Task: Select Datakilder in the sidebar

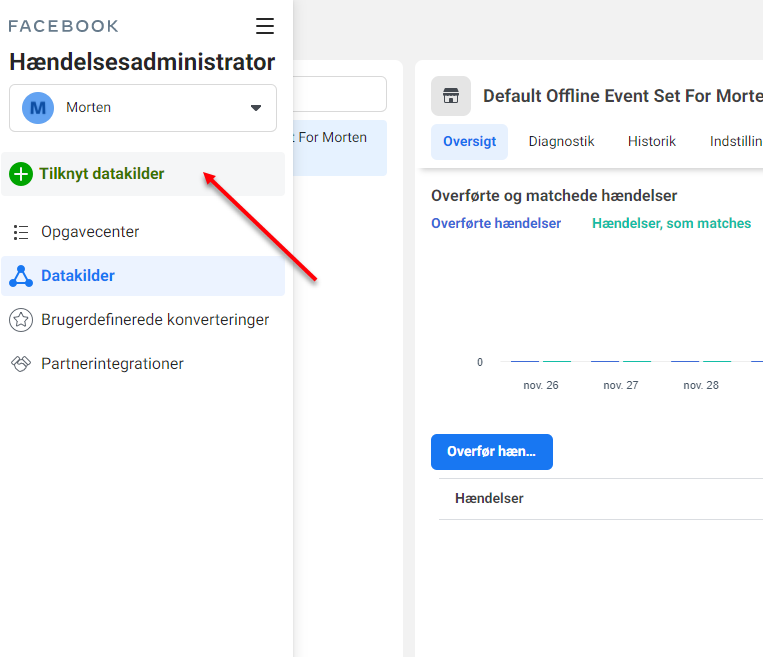Action: tap(143, 276)
